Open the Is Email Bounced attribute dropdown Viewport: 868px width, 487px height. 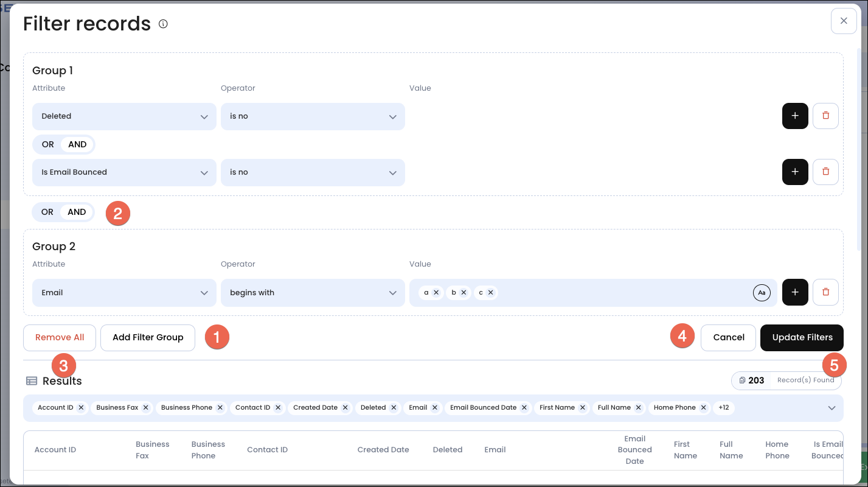(124, 172)
